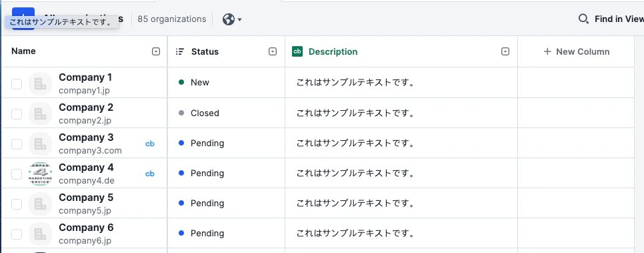Image resolution: width=644 pixels, height=253 pixels.
Task: Open the Name column dropdown menu
Action: pos(155,51)
